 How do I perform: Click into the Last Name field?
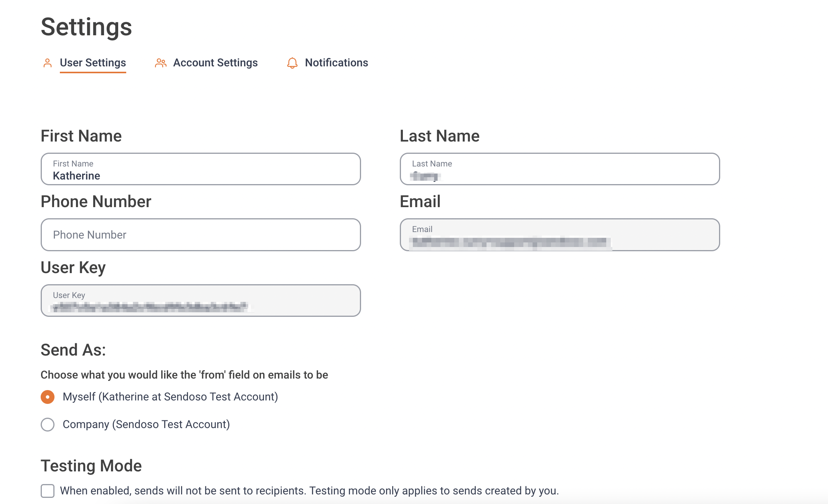[560, 169]
